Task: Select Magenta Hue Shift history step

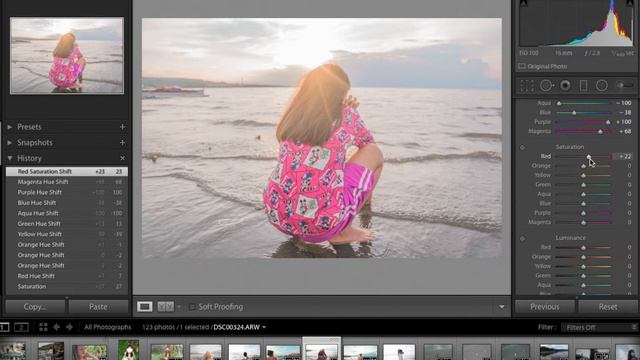Action: tap(67, 182)
